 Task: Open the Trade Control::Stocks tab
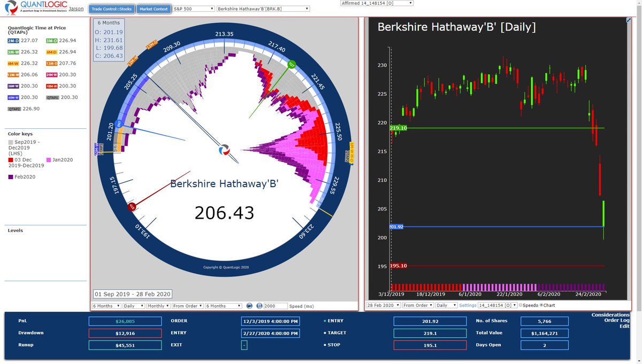111,9
